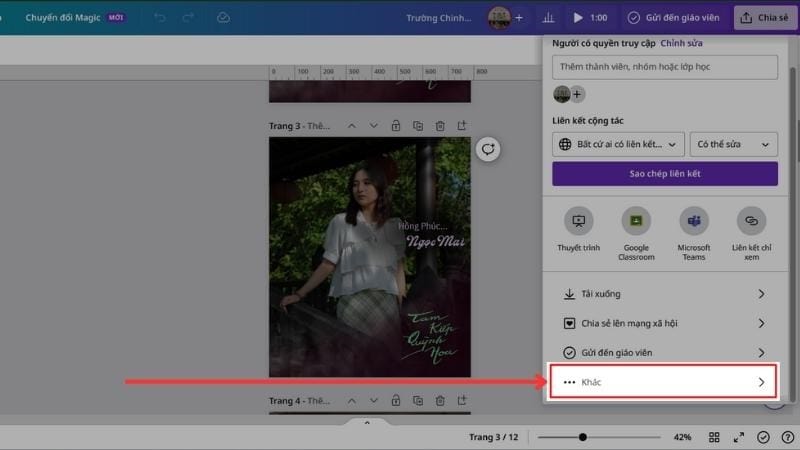Open the help question mark icon
The height and width of the screenshot is (450, 800).
[787, 437]
